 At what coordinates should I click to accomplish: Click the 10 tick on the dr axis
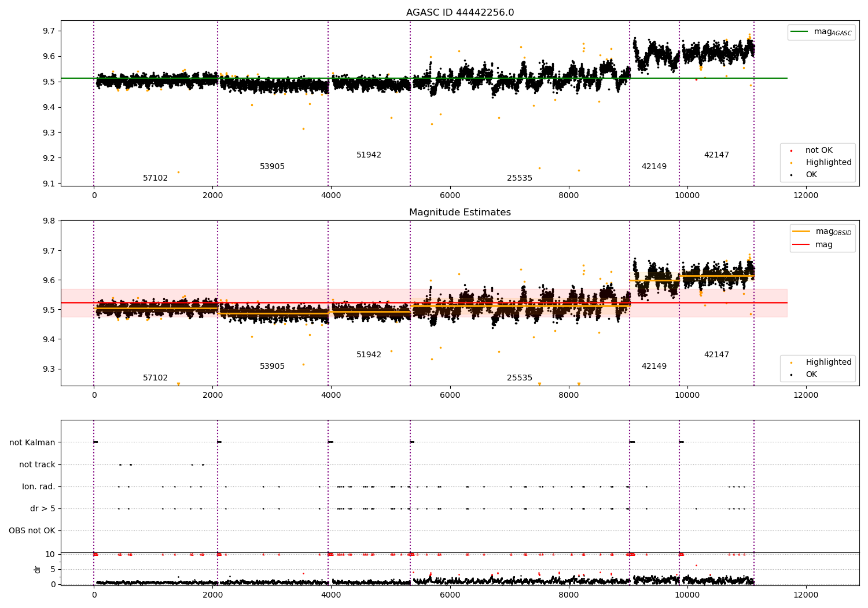point(50,554)
